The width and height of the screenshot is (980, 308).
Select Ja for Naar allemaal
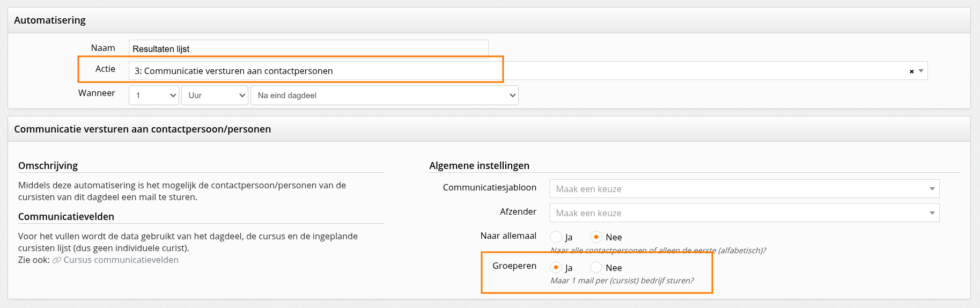coord(556,237)
